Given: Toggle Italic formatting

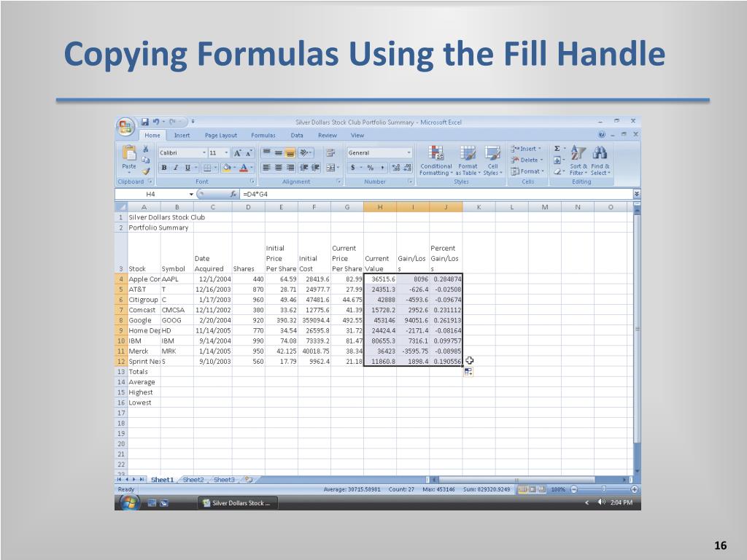Looking at the screenshot, I should click(x=176, y=168).
